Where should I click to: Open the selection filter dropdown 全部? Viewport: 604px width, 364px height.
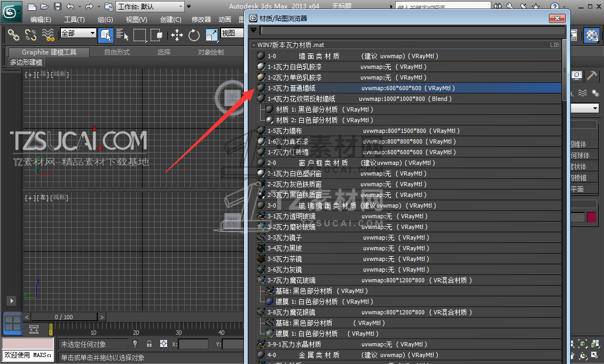click(78, 33)
